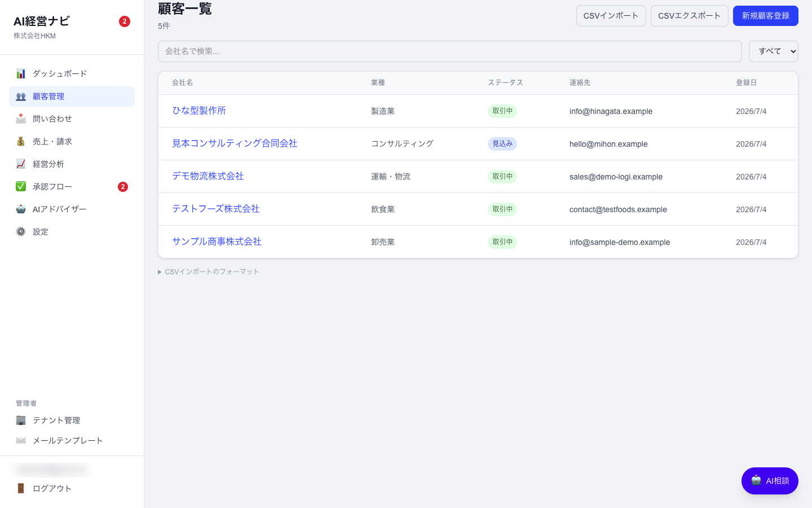812x508 pixels.
Task: Click the 5件 count label
Action: point(164,26)
